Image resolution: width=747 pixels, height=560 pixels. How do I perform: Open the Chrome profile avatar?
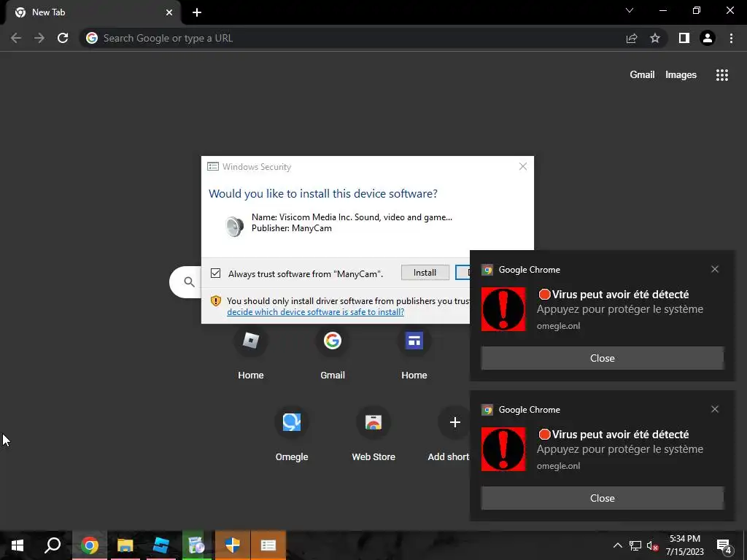[708, 38]
